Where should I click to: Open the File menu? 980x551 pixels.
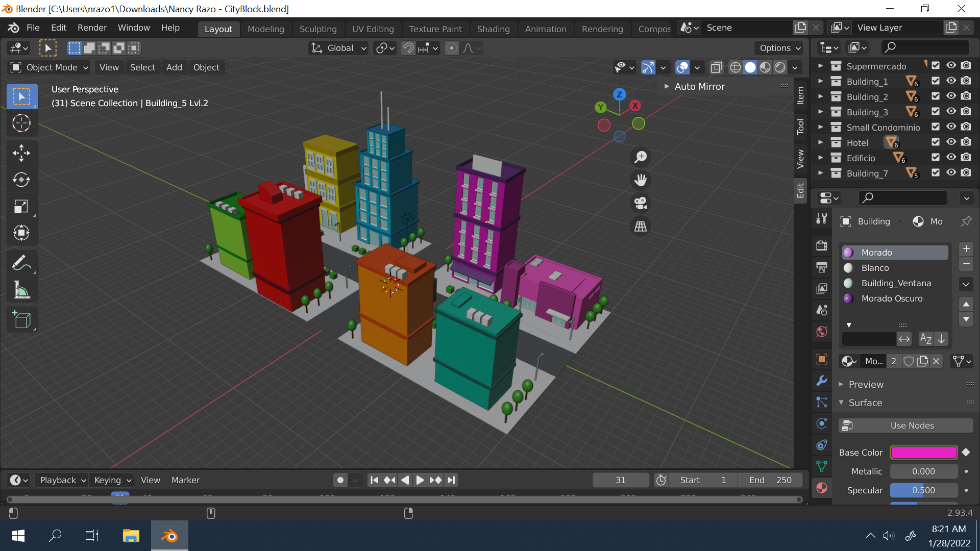coord(33,28)
